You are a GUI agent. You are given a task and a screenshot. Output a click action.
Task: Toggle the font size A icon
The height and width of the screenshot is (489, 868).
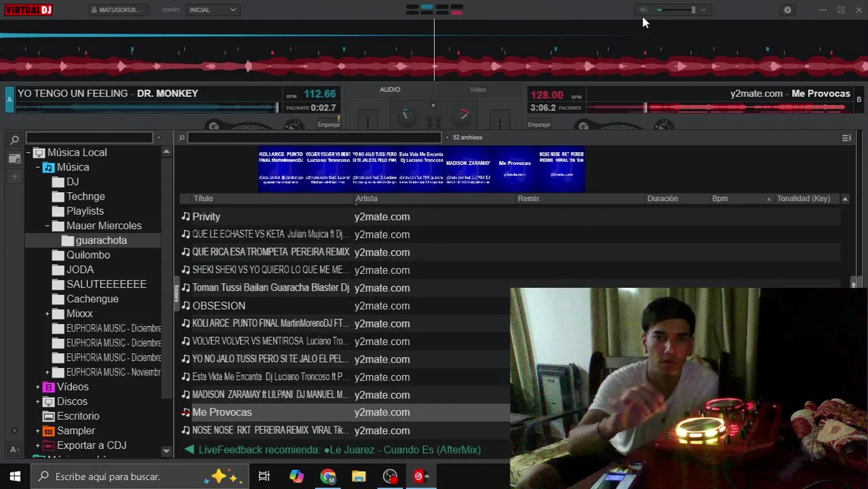pos(14,450)
